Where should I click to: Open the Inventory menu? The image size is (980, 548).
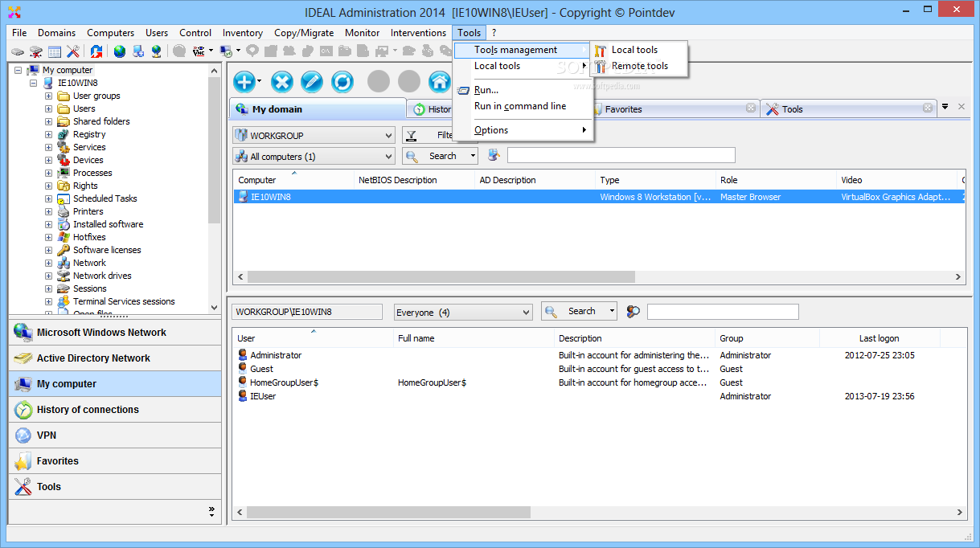pos(243,33)
